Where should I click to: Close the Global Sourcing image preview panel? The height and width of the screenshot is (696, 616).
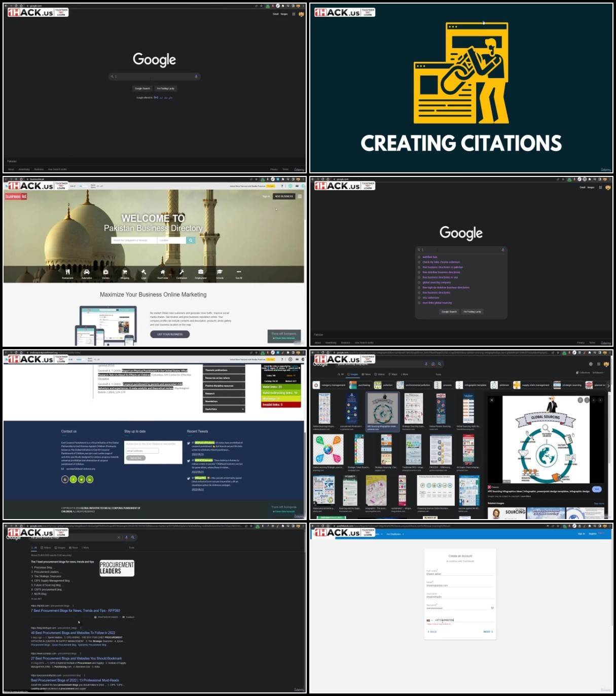point(492,400)
